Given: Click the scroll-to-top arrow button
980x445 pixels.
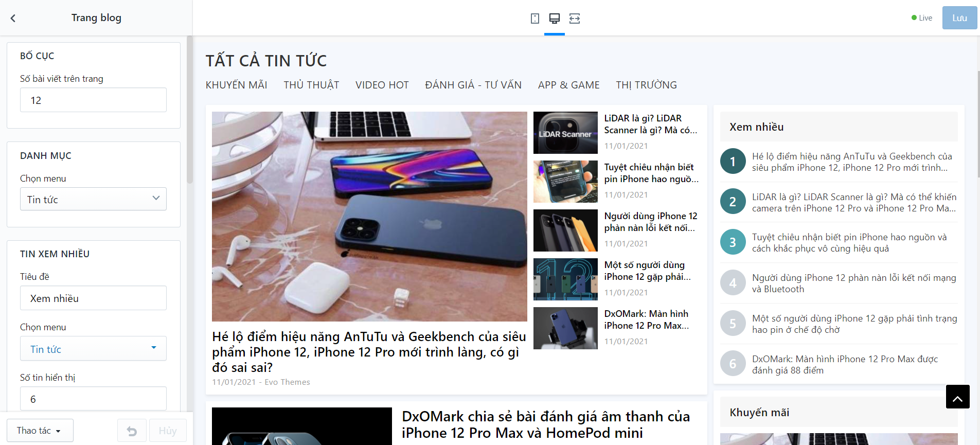Looking at the screenshot, I should point(957,397).
